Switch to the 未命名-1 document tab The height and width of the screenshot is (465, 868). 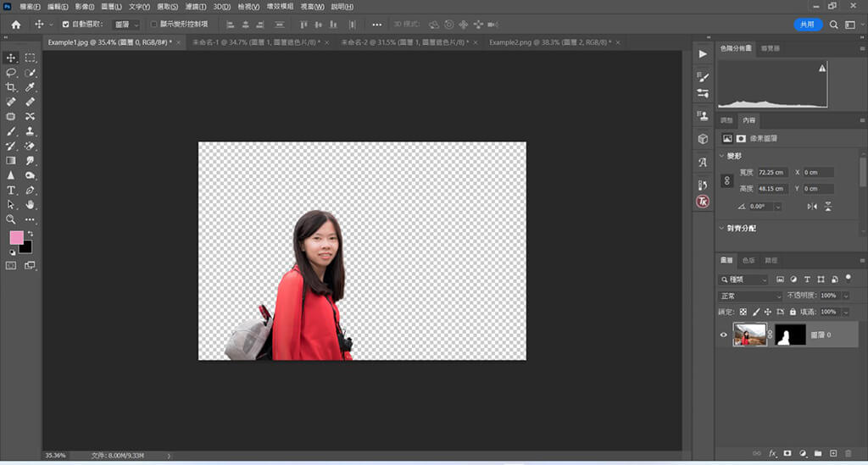[x=256, y=42]
